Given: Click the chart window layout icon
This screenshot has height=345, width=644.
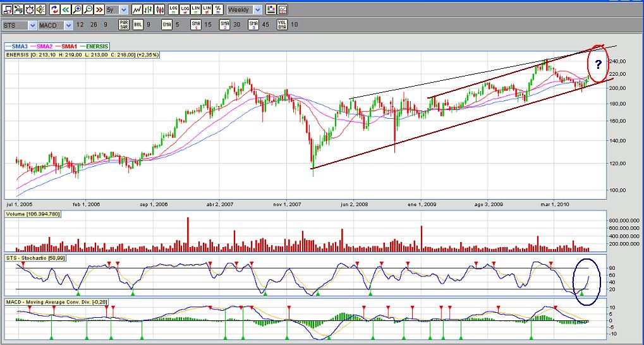Looking at the screenshot, I should pos(8,9).
